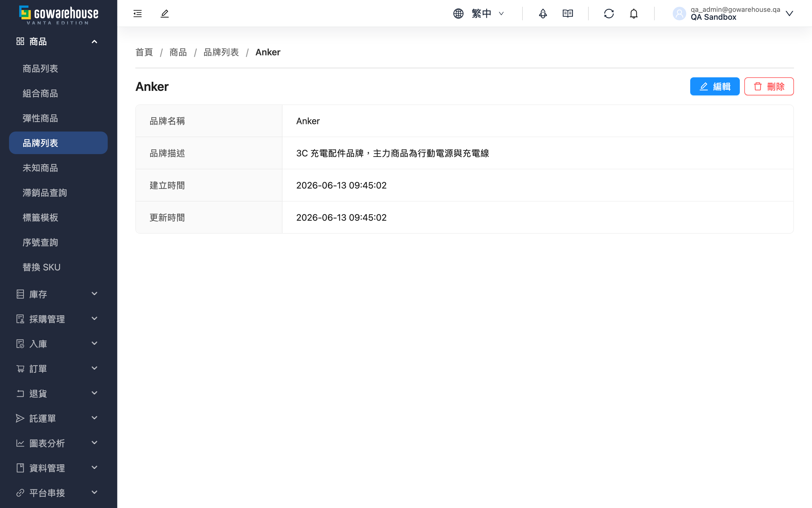Viewport: 812px width, 508px height.
Task: Click the refresh icon
Action: 609,14
